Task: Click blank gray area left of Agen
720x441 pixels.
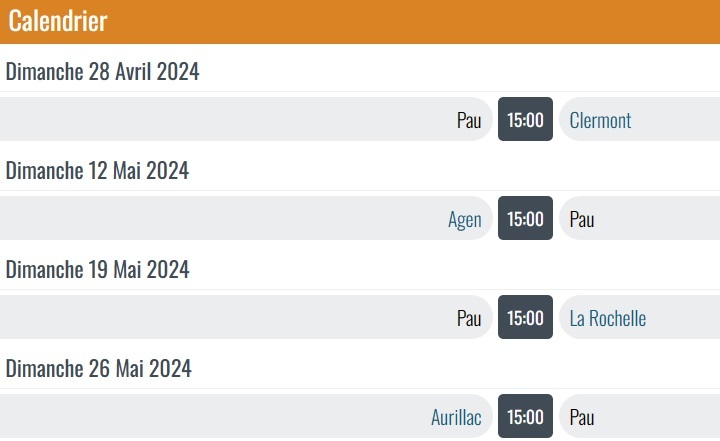Action: (x=200, y=219)
